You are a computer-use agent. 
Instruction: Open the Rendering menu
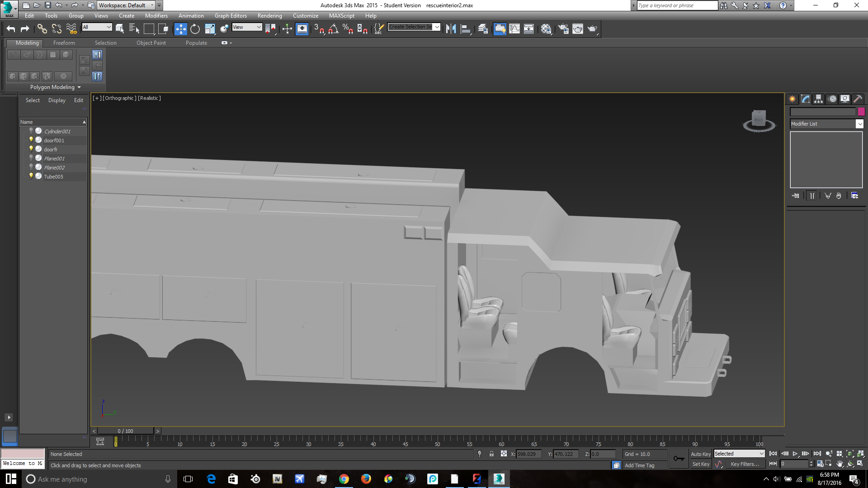point(269,16)
